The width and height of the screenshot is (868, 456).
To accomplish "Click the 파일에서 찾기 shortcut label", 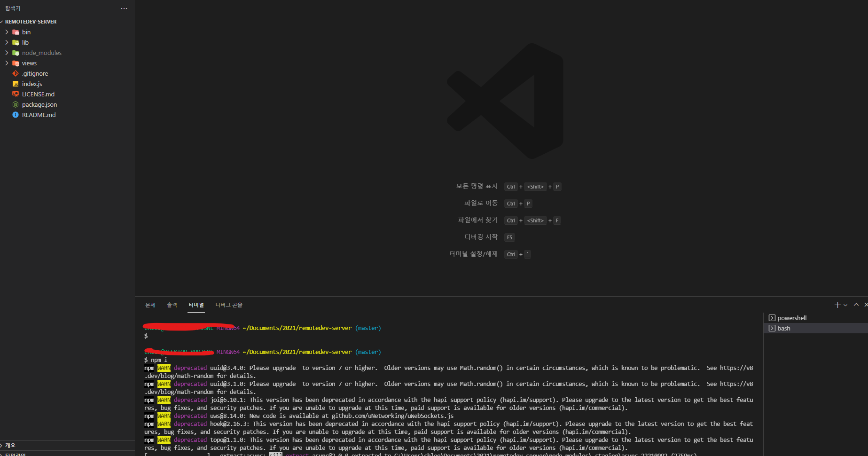I will coord(478,220).
